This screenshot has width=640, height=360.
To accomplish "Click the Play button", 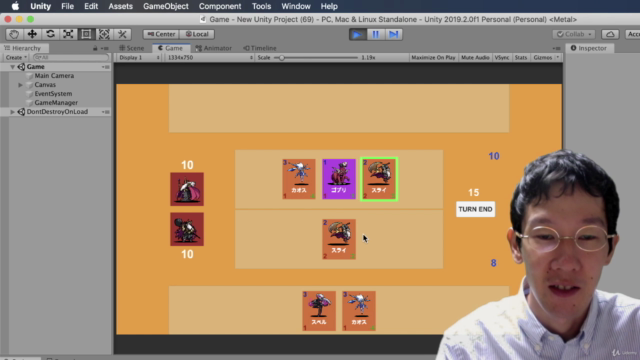I will click(x=358, y=34).
